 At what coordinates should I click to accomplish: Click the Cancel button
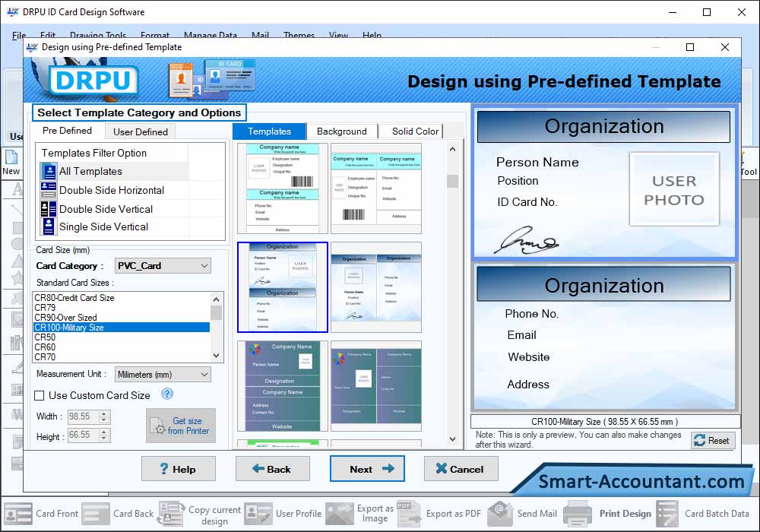[x=461, y=468]
